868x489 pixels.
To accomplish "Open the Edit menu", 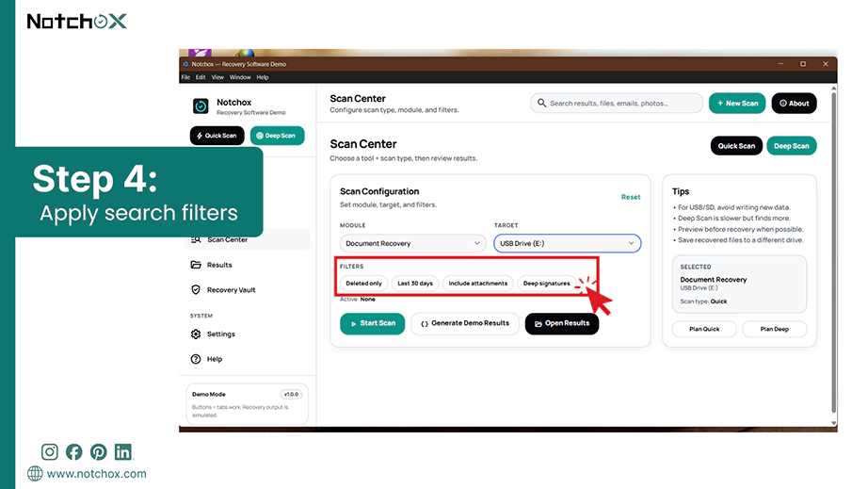I will tap(201, 77).
